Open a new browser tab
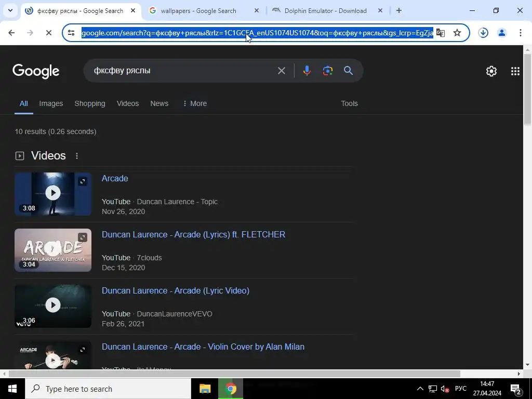 [399, 10]
